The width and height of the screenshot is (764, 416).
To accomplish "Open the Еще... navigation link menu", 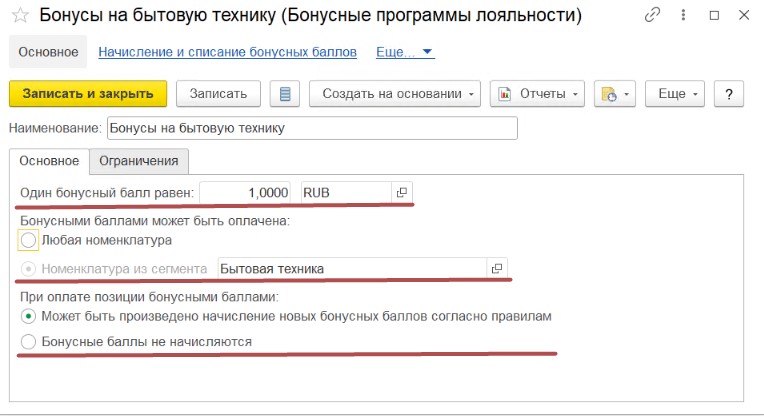I will coord(405,52).
